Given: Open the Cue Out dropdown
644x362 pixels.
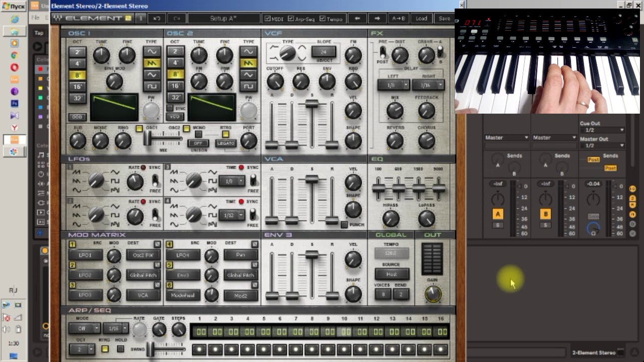Looking at the screenshot, I should pyautogui.click(x=602, y=130).
